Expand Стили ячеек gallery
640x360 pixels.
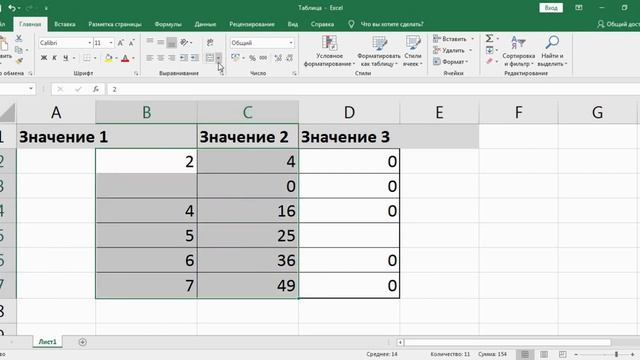pos(413,51)
